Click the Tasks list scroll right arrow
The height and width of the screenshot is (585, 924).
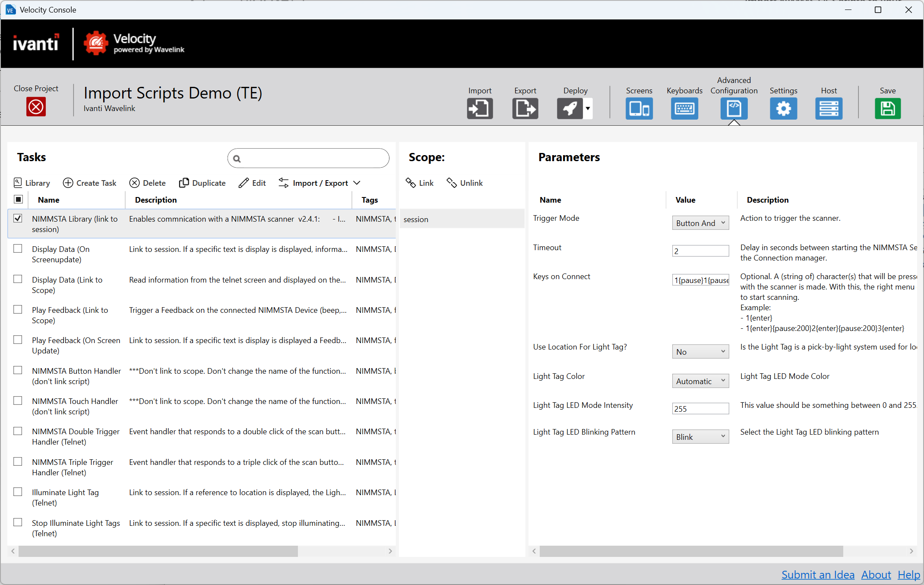390,551
